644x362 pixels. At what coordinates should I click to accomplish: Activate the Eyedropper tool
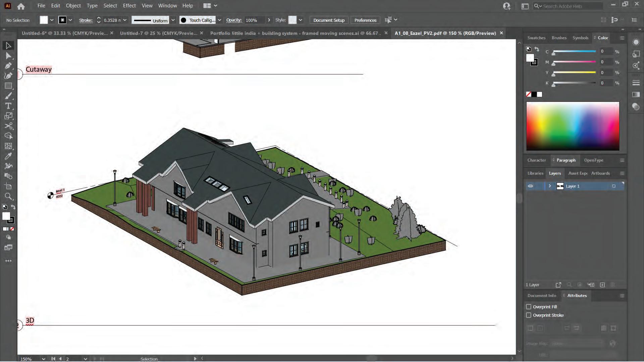[x=8, y=156]
